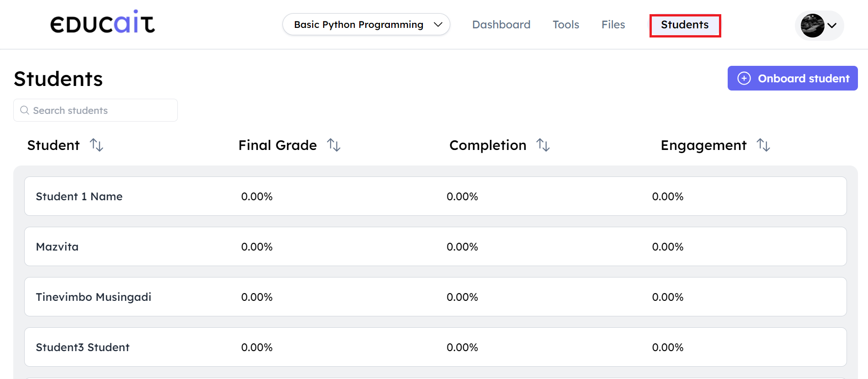Switch to the Files tab

coord(613,25)
